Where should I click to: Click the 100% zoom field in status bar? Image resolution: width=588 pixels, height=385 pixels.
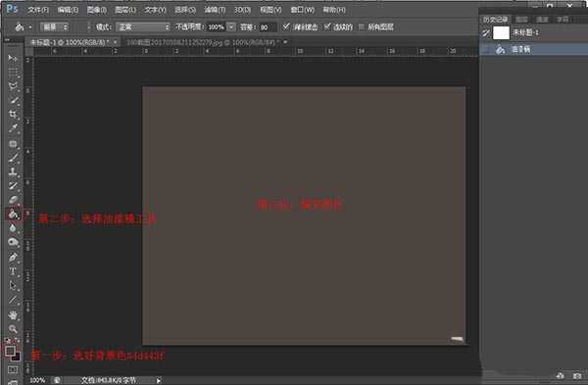(37, 380)
